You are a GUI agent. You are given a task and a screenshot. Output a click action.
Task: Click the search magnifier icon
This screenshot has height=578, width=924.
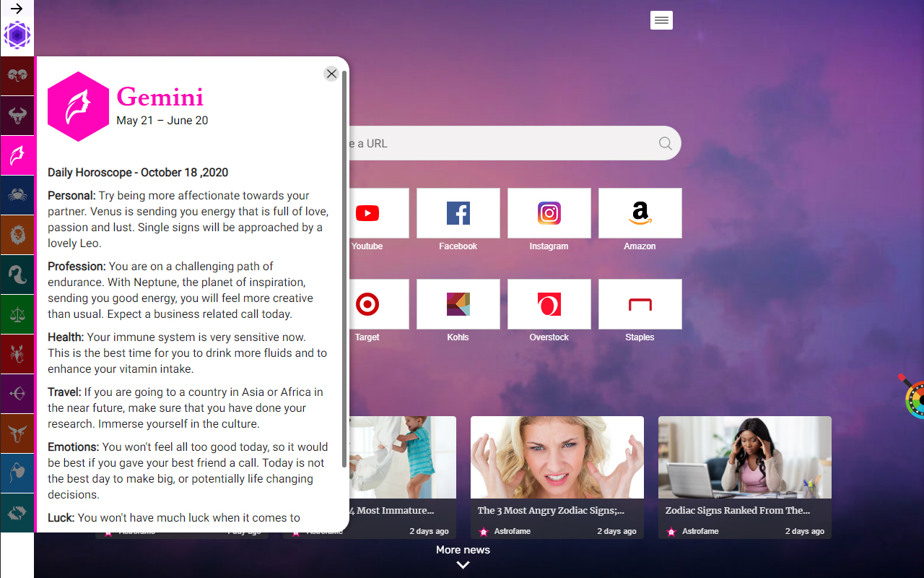pos(664,143)
